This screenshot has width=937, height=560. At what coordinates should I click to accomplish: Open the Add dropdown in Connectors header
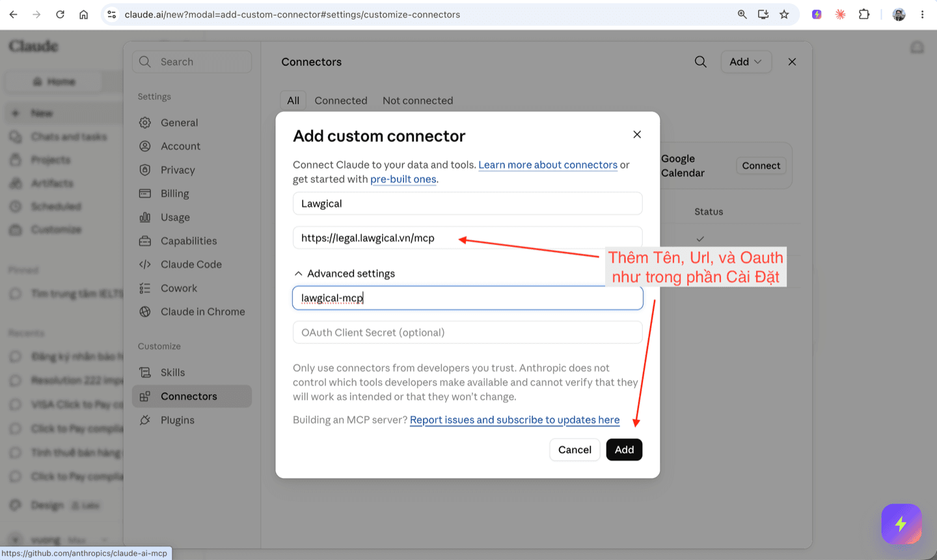746,62
